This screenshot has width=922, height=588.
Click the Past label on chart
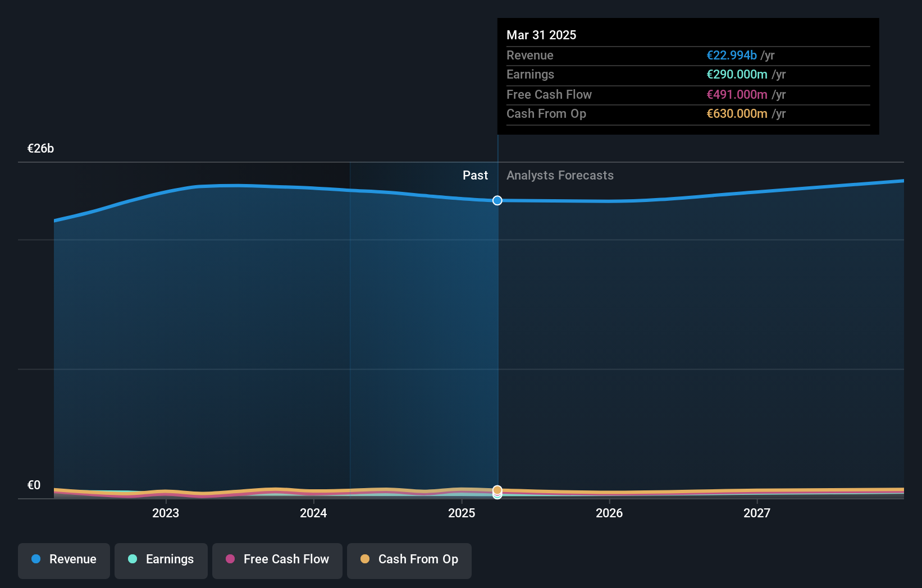pos(475,175)
